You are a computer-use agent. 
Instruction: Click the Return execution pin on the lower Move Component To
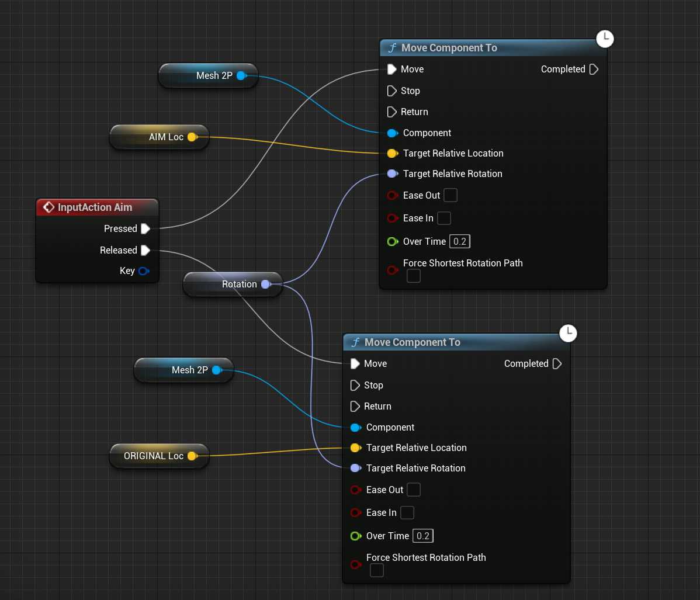(x=355, y=407)
